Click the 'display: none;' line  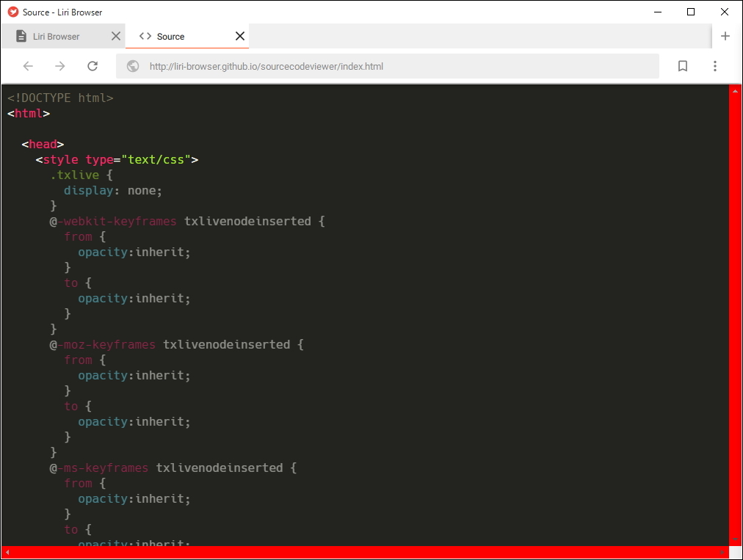pos(113,190)
